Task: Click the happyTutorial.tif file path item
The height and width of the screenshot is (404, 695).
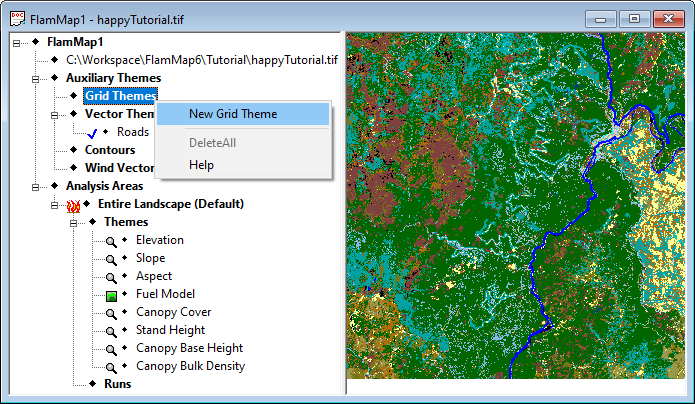Action: tap(202, 60)
